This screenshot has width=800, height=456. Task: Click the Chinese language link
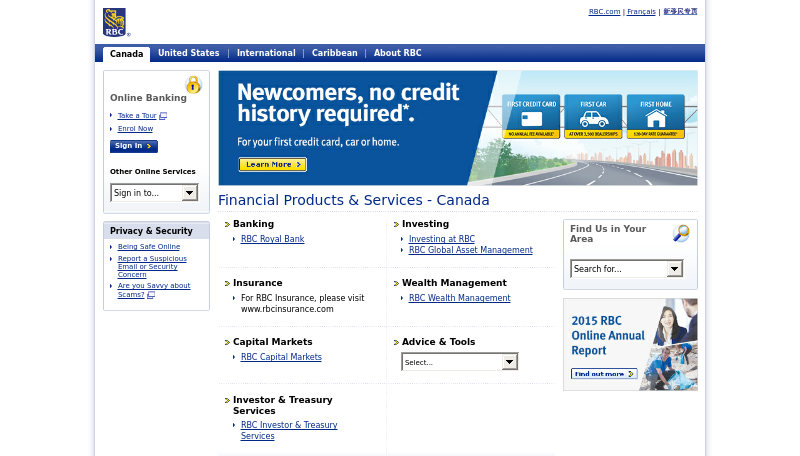pyautogui.click(x=680, y=12)
